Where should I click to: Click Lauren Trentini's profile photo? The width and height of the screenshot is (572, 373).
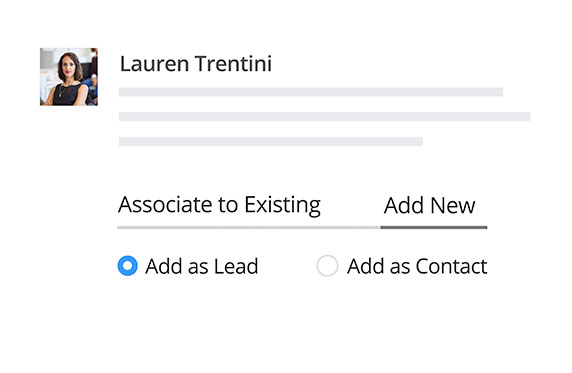tap(69, 77)
